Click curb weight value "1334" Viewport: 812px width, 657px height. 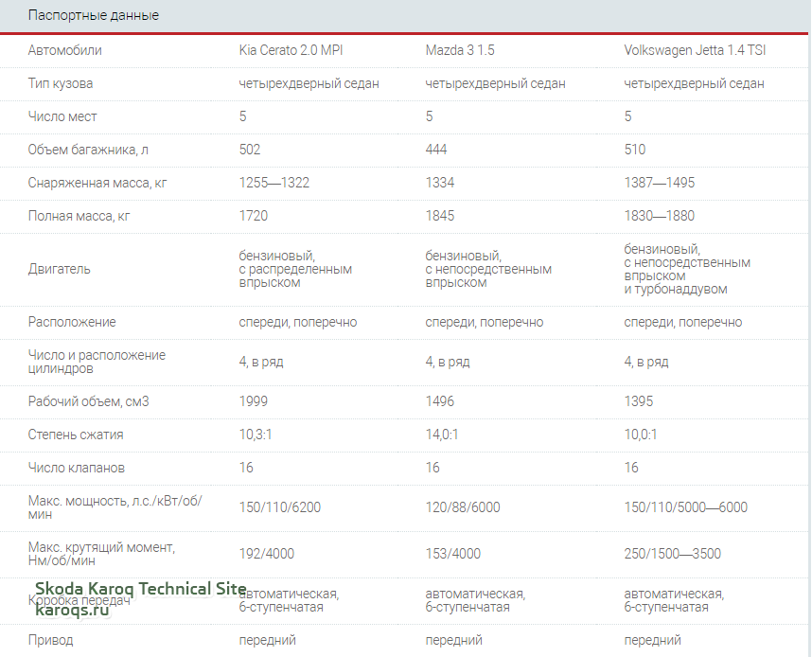click(440, 183)
